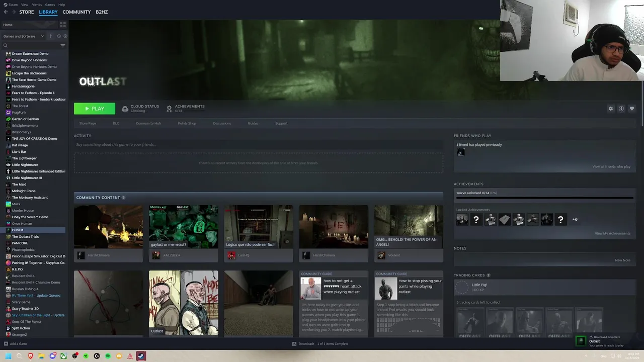The image size is (644, 362).
Task: Show Outlast game info icon
Action: (x=621, y=109)
